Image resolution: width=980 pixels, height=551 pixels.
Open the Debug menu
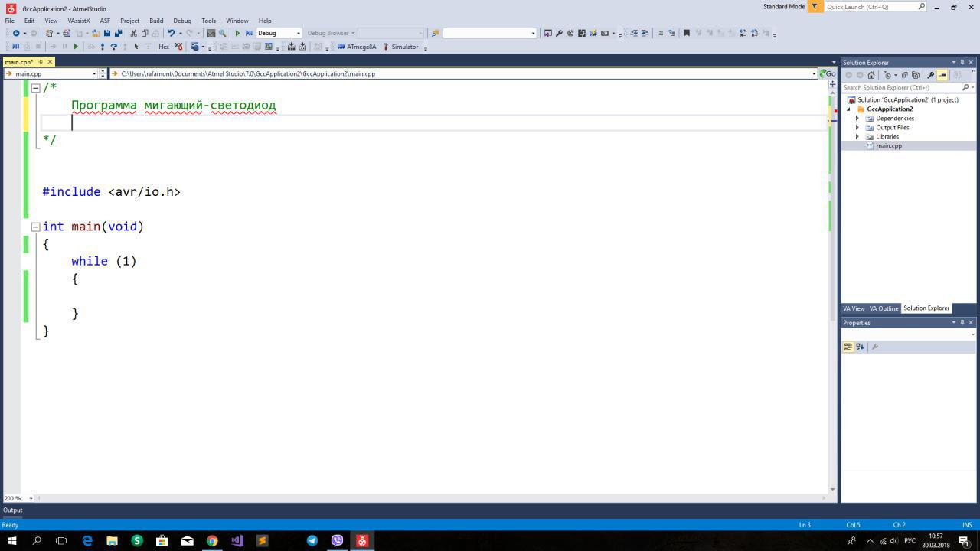click(x=182, y=21)
